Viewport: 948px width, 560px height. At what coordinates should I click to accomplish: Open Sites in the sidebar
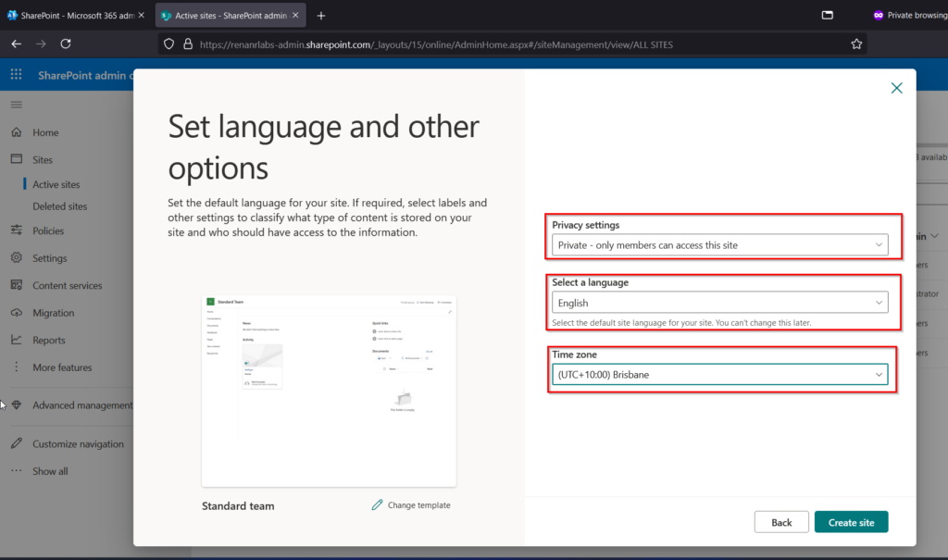click(43, 159)
